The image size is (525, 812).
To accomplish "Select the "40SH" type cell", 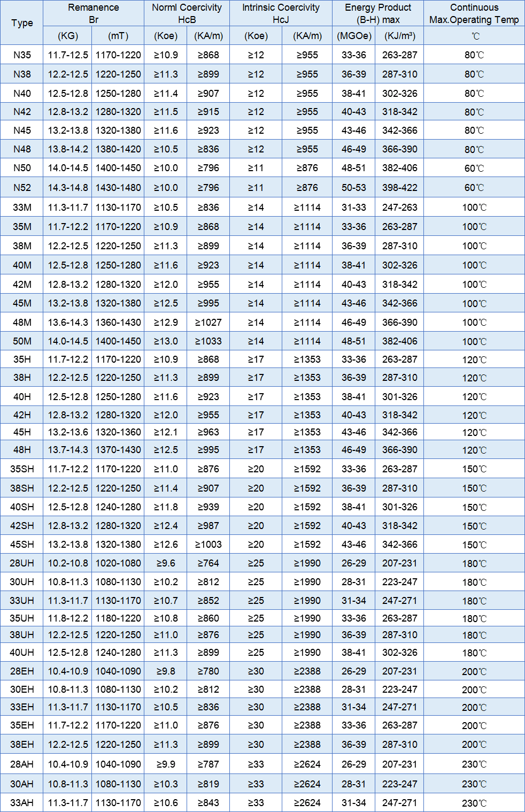I will coord(22,507).
